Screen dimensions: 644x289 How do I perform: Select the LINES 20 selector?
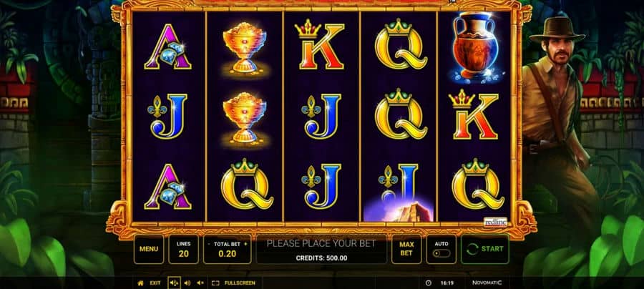coord(184,249)
